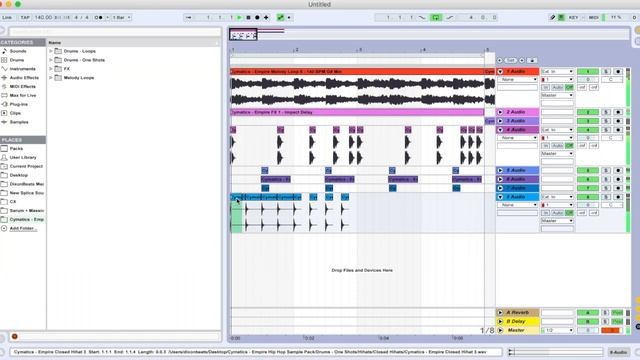Open Packs under Places
Viewport: 640px width, 360px height.
point(16,149)
